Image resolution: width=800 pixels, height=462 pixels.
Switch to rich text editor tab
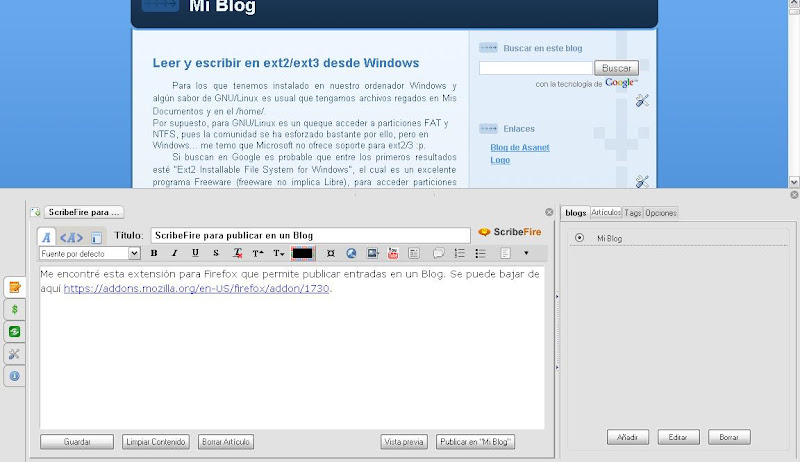tap(46, 237)
